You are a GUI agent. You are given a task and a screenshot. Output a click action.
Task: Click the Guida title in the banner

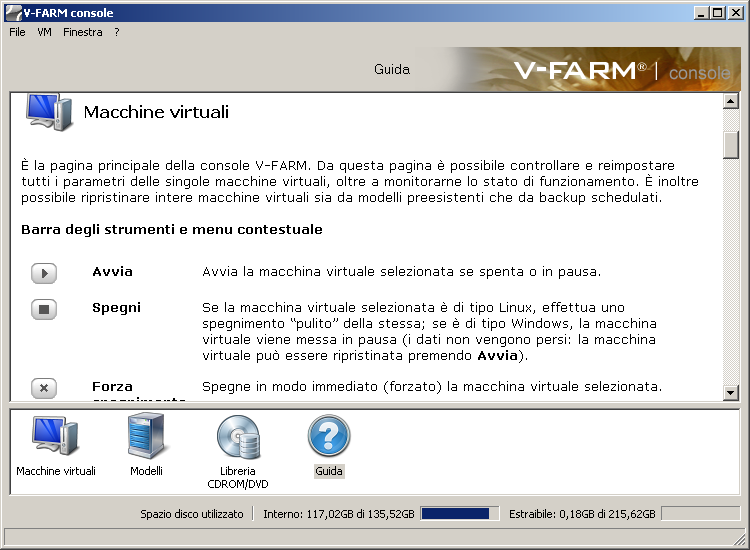[x=392, y=69]
